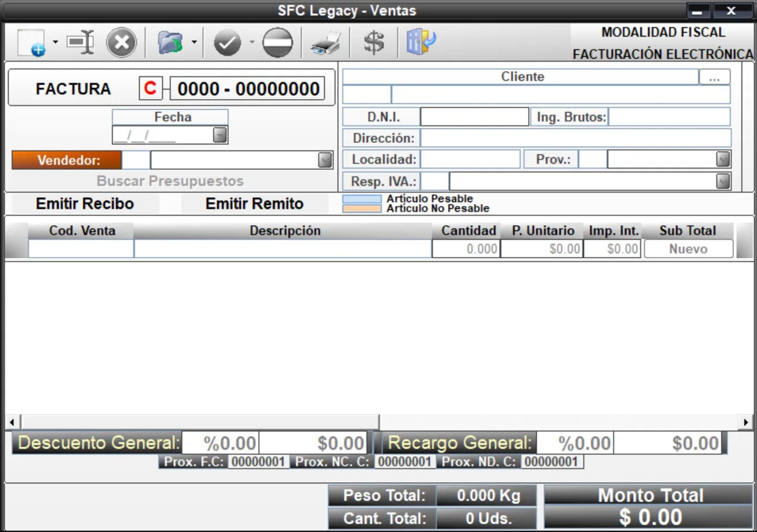Viewport: 757px width, 532px height.
Task: Click the Cliente browse ellipsis button
Action: pyautogui.click(x=714, y=77)
